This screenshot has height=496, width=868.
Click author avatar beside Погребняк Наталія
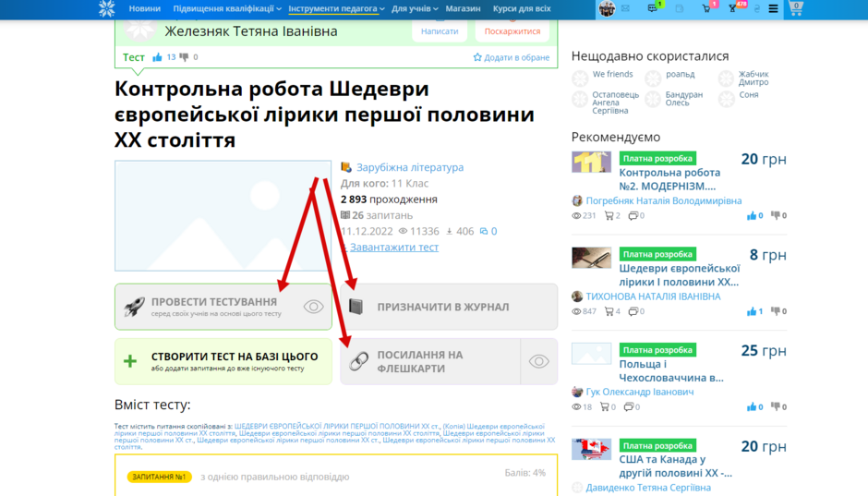(577, 200)
